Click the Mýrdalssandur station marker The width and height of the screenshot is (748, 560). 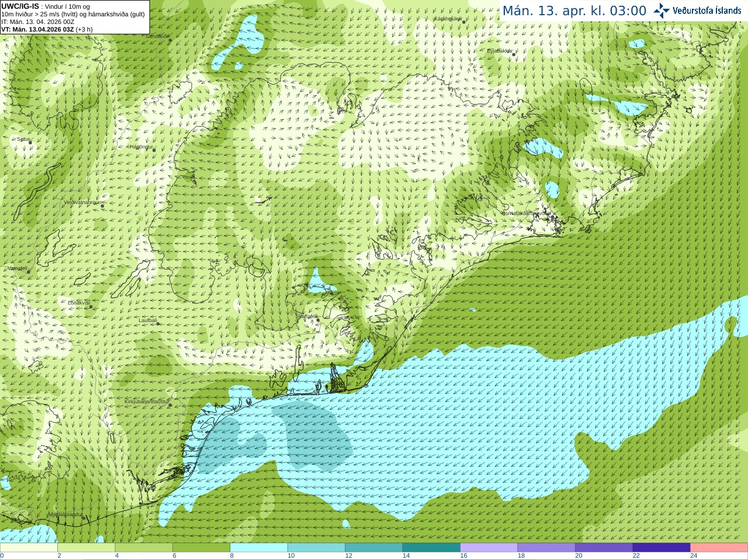coord(84,518)
